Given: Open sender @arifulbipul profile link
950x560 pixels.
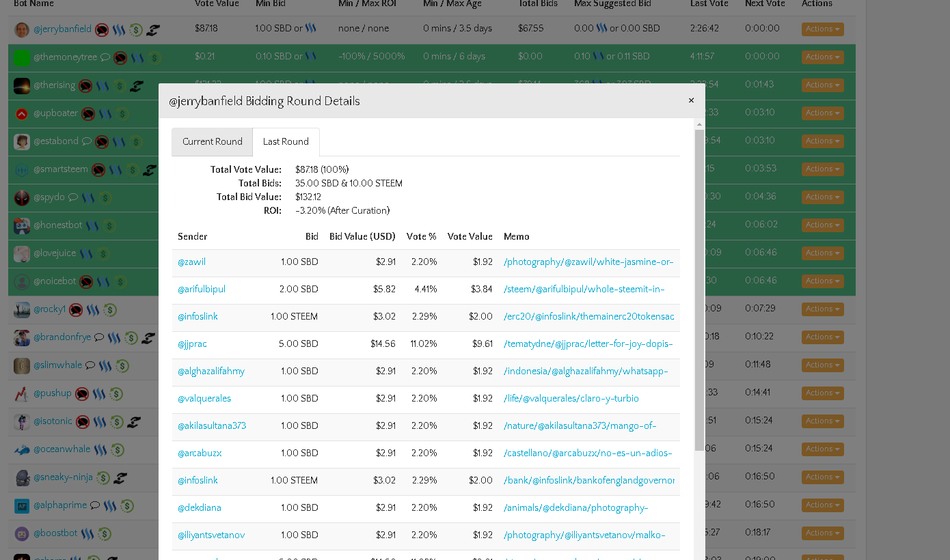Looking at the screenshot, I should (202, 290).
